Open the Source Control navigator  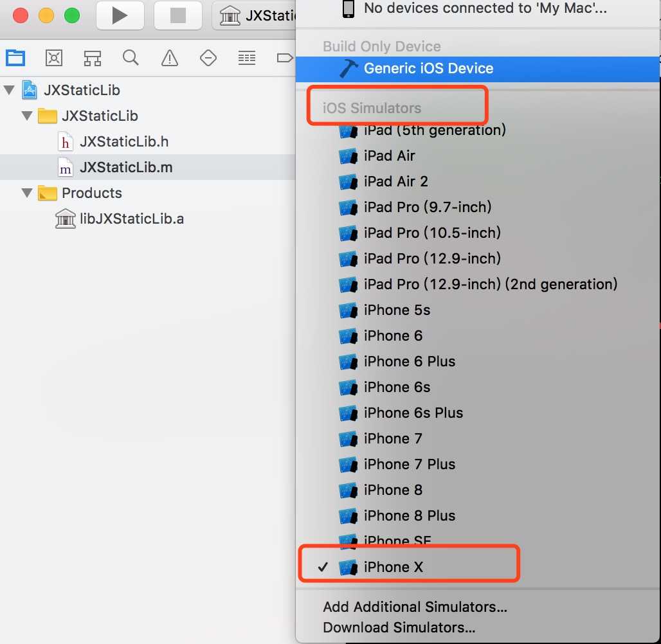tap(54, 58)
